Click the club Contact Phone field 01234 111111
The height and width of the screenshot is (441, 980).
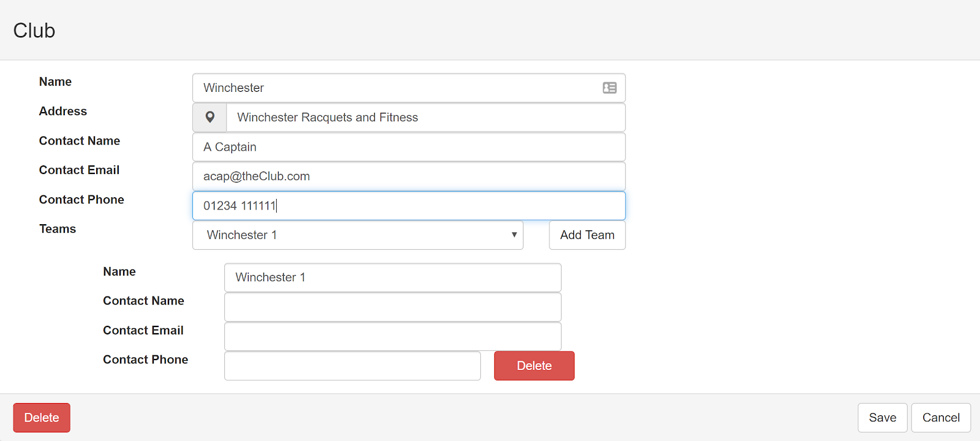(409, 206)
